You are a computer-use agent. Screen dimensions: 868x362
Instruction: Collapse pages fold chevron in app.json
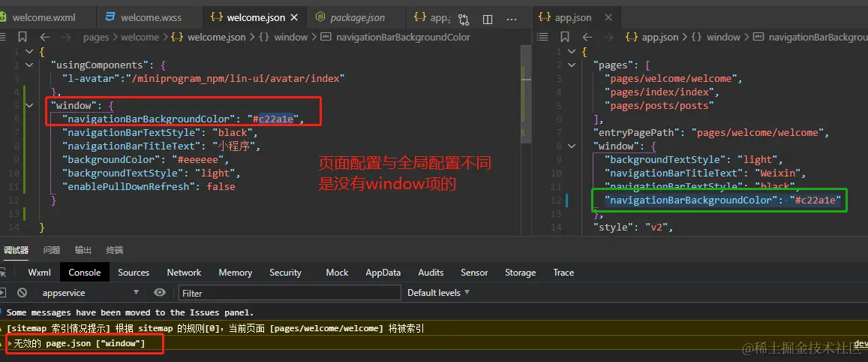tap(571, 65)
